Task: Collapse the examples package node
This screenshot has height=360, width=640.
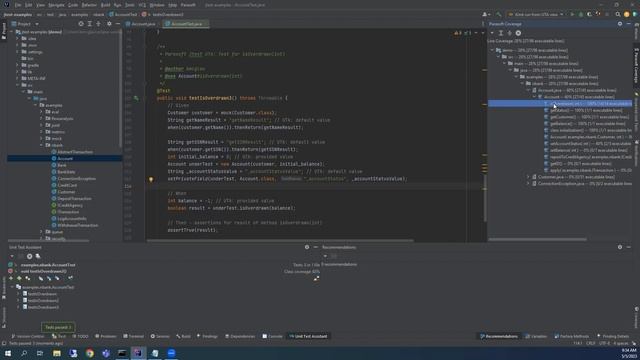Action: 36,105
